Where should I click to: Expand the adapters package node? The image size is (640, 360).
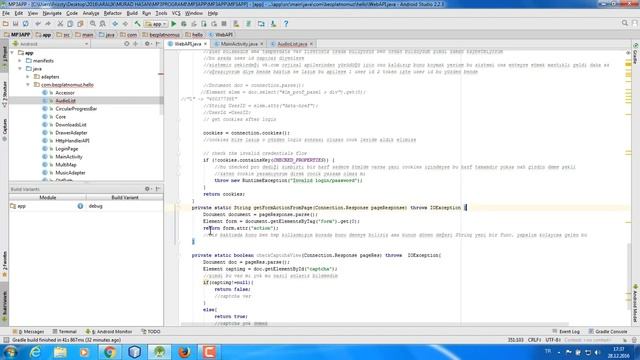28,77
